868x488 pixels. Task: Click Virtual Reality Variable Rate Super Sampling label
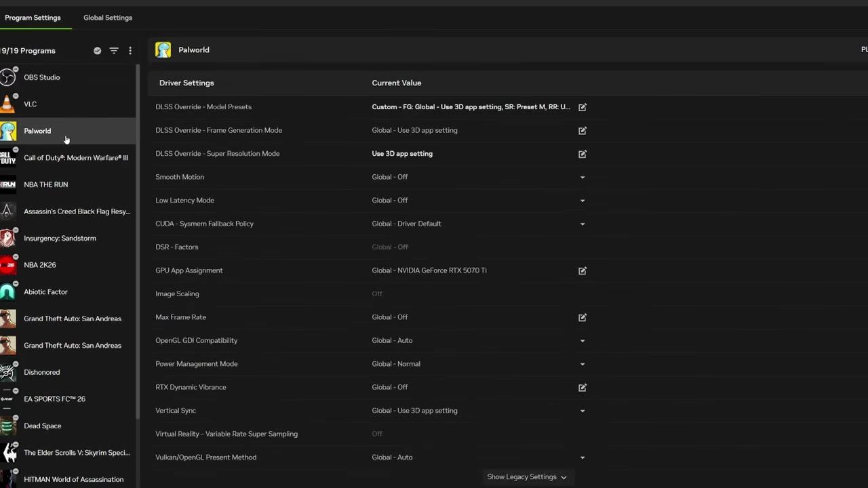click(x=226, y=434)
